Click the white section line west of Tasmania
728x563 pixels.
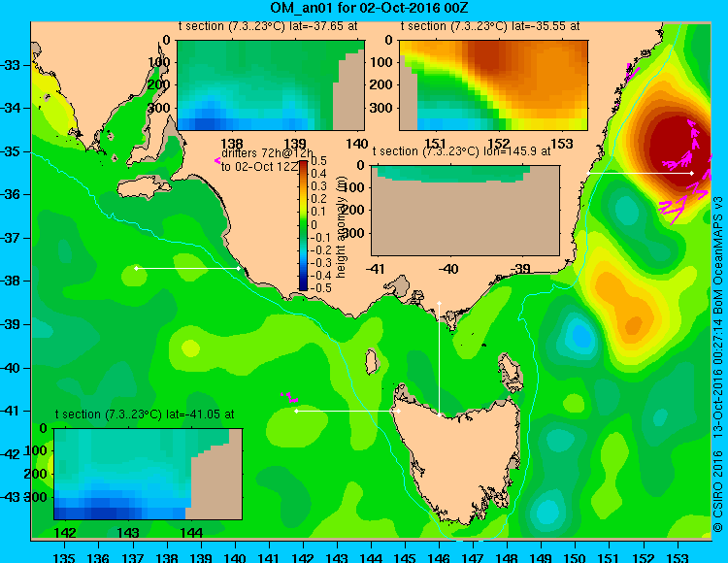click(347, 411)
